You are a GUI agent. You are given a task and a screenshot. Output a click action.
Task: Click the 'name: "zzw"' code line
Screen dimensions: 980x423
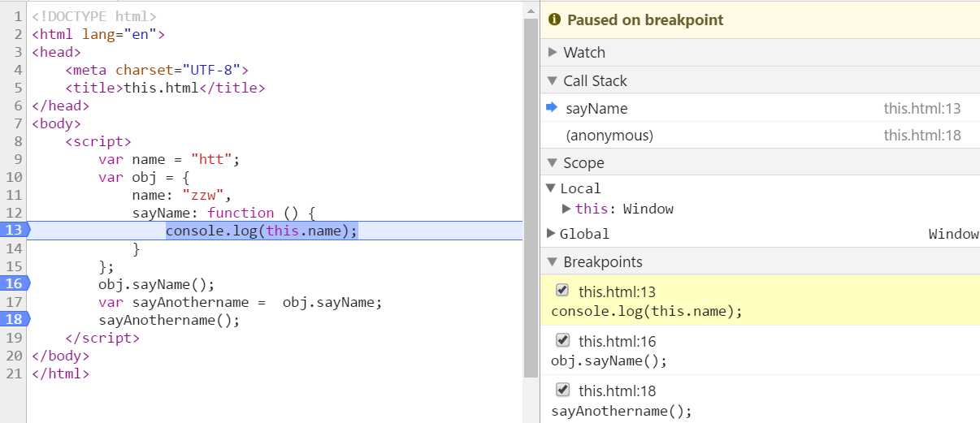182,195
